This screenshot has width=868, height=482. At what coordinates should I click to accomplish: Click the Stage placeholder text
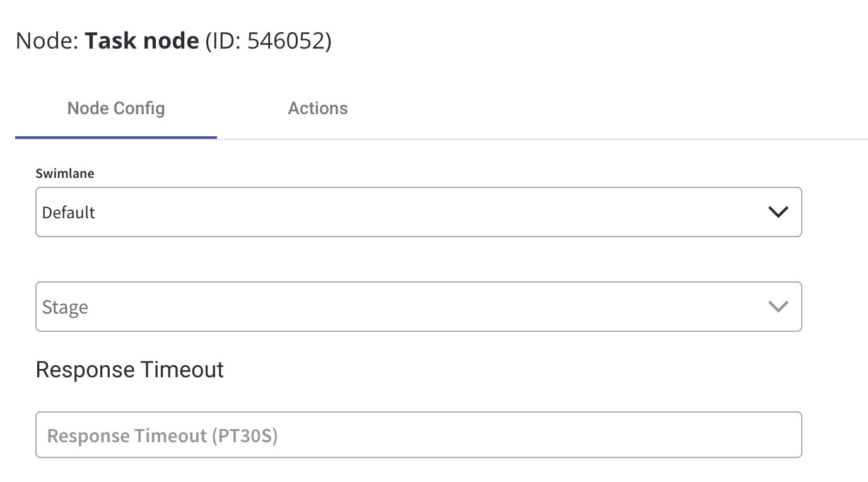point(65,308)
